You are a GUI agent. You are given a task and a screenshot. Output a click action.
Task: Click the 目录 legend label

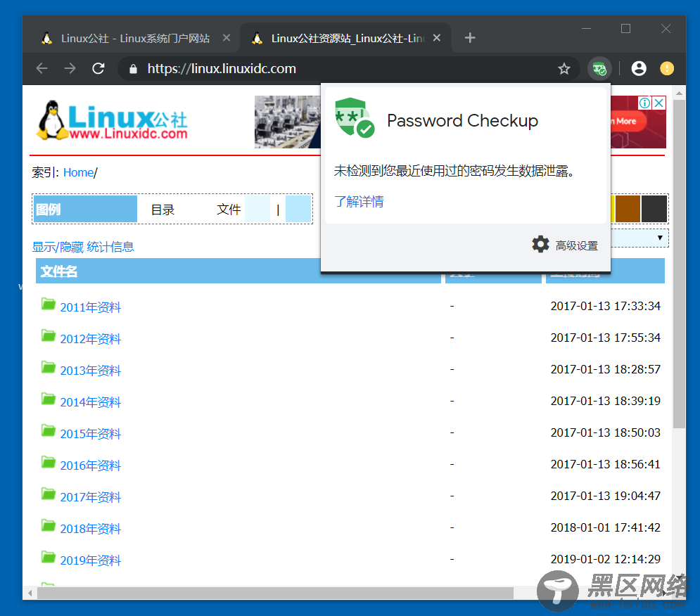(163, 210)
